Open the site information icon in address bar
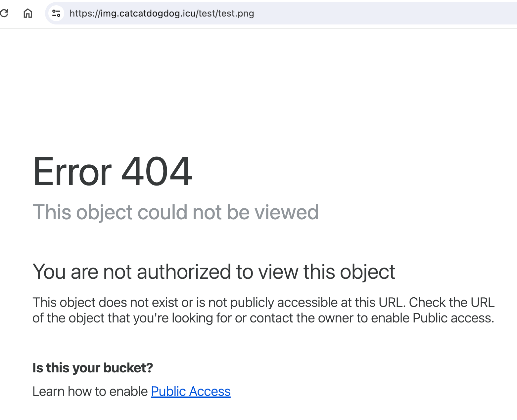517x420 pixels. [x=56, y=13]
